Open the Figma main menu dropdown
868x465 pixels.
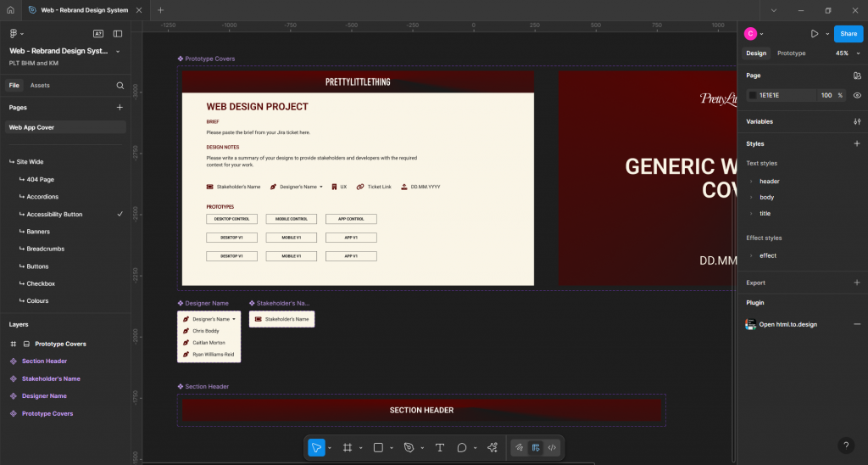coord(15,34)
